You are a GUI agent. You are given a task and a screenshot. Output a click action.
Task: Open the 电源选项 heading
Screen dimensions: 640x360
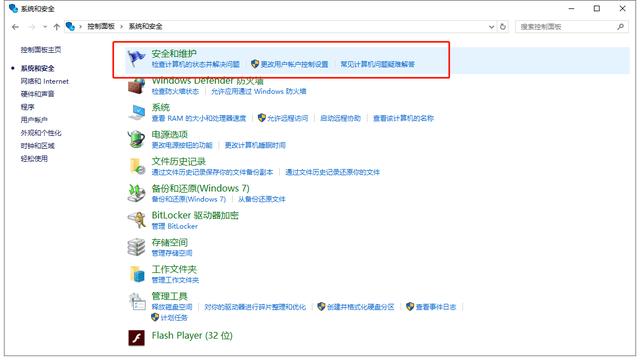coord(170,134)
